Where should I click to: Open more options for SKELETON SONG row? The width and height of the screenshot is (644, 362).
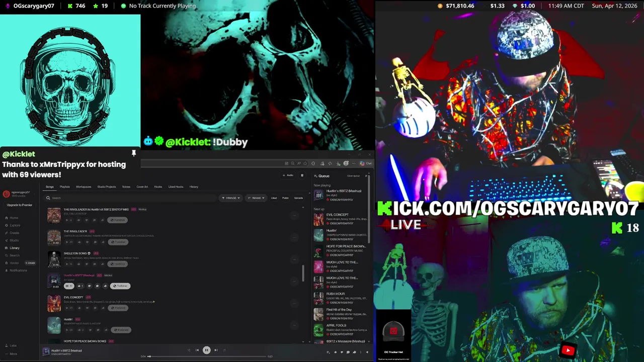point(294,259)
